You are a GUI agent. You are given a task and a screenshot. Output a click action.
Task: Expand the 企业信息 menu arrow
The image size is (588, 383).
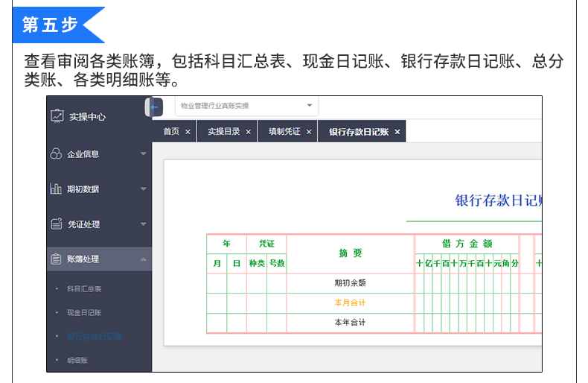[143, 153]
